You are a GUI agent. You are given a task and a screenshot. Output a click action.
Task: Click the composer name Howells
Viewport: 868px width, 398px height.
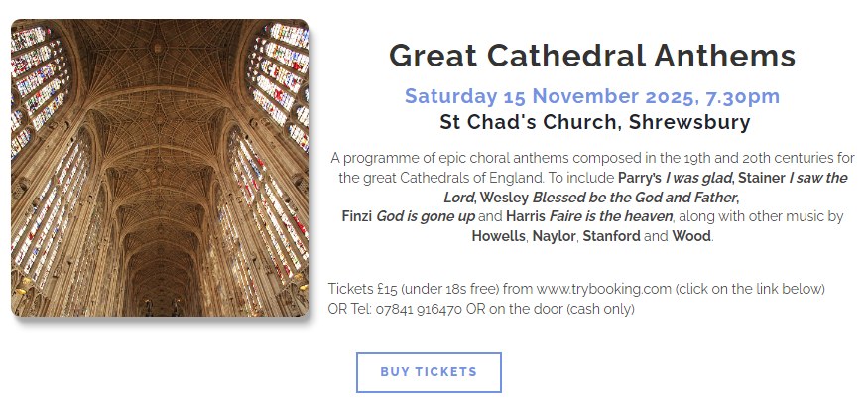coord(499,236)
